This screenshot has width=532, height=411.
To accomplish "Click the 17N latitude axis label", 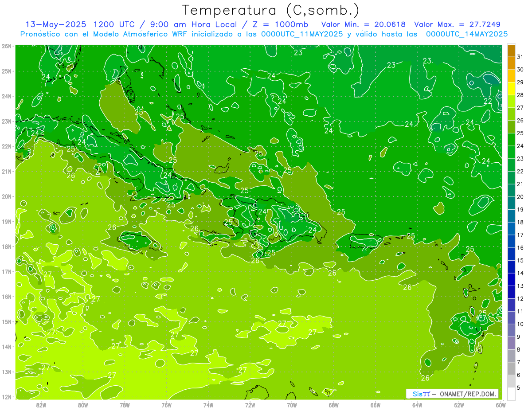I will pyautogui.click(x=6, y=272).
